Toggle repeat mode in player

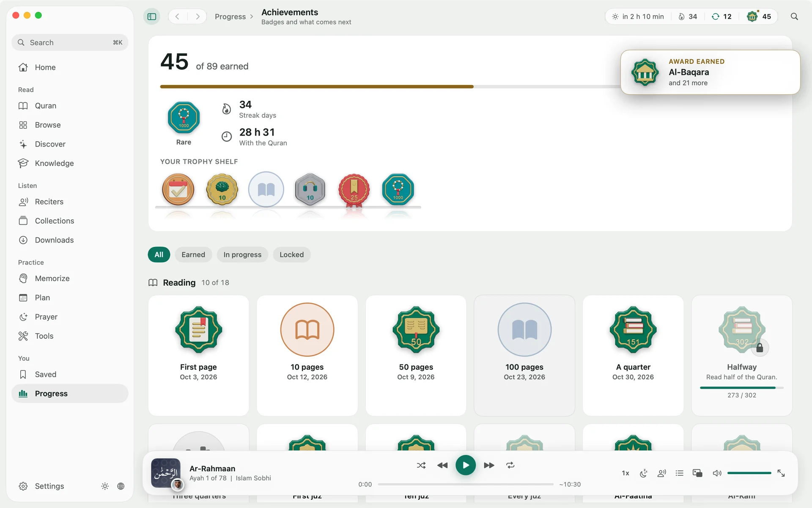pyautogui.click(x=510, y=465)
